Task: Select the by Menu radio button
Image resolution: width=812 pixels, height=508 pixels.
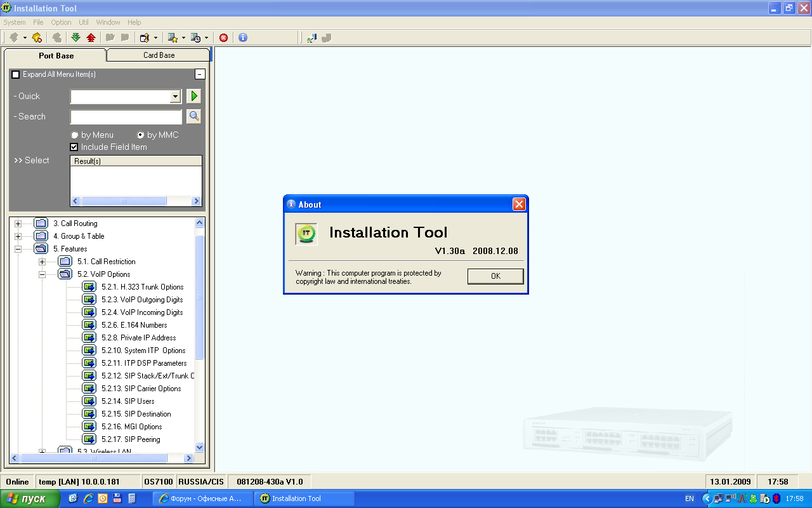Action: pos(74,135)
